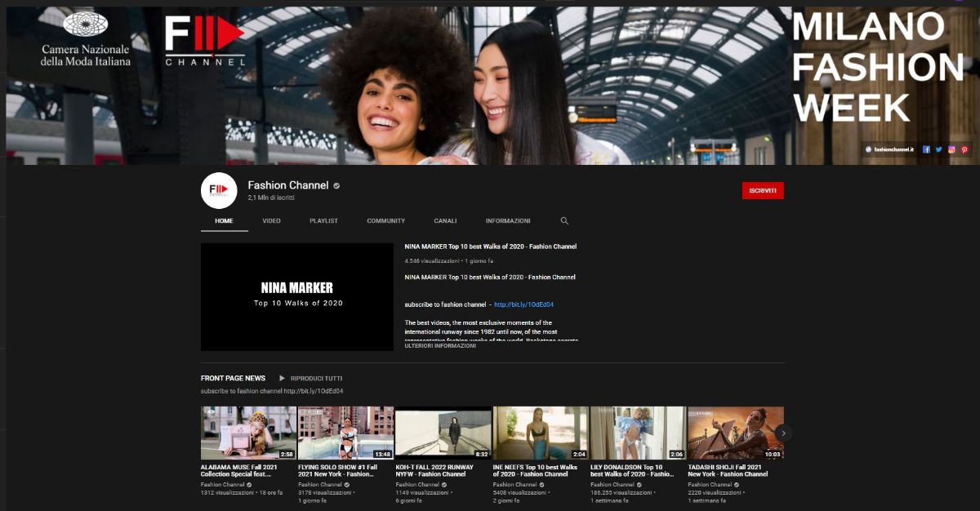Visit the fashionchannel.it website link in the banner
The height and width of the screenshot is (511, 980).
pyautogui.click(x=890, y=149)
